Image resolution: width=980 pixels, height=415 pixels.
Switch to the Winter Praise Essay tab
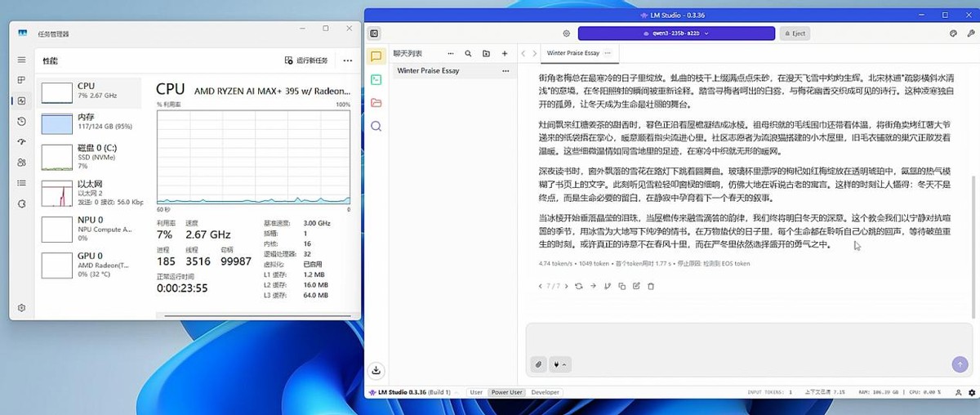[573, 53]
